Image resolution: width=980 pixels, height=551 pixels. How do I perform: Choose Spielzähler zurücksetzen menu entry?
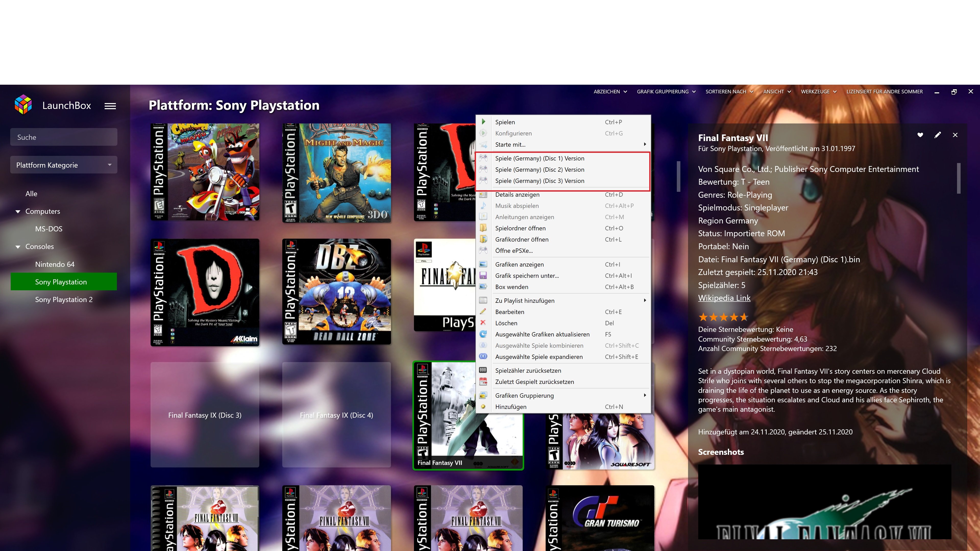pyautogui.click(x=563, y=370)
